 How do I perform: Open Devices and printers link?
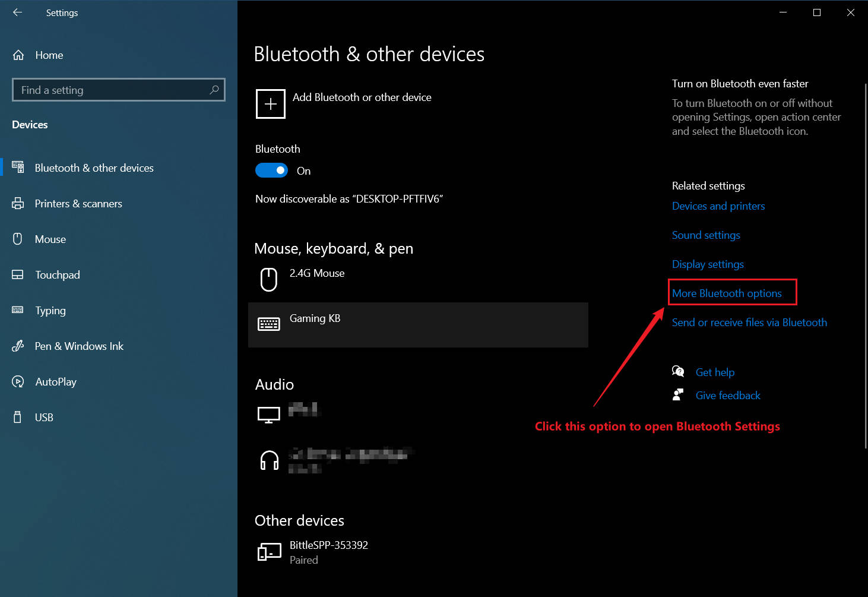click(x=718, y=206)
